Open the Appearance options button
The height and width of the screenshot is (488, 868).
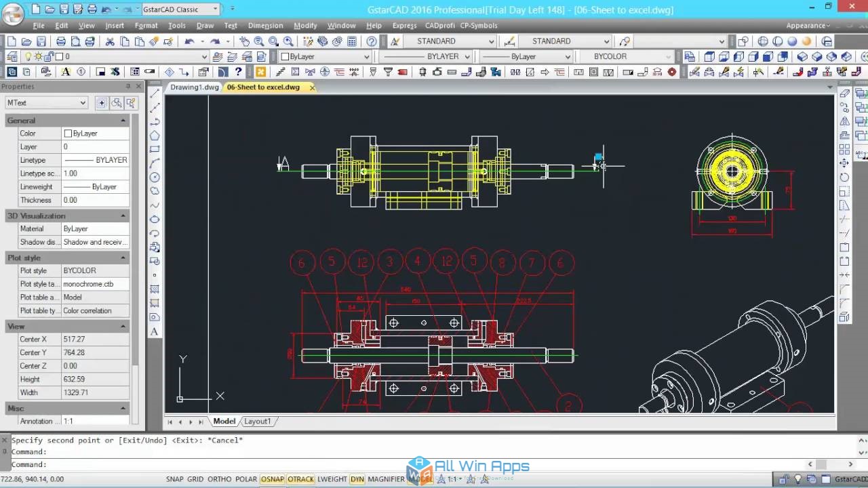coord(809,25)
